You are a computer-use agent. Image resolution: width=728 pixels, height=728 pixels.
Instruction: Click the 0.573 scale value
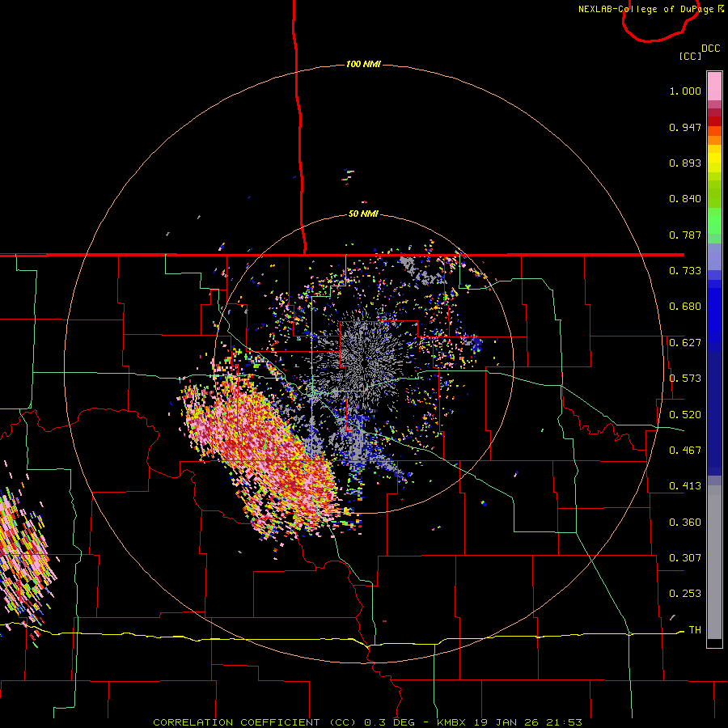pos(685,379)
